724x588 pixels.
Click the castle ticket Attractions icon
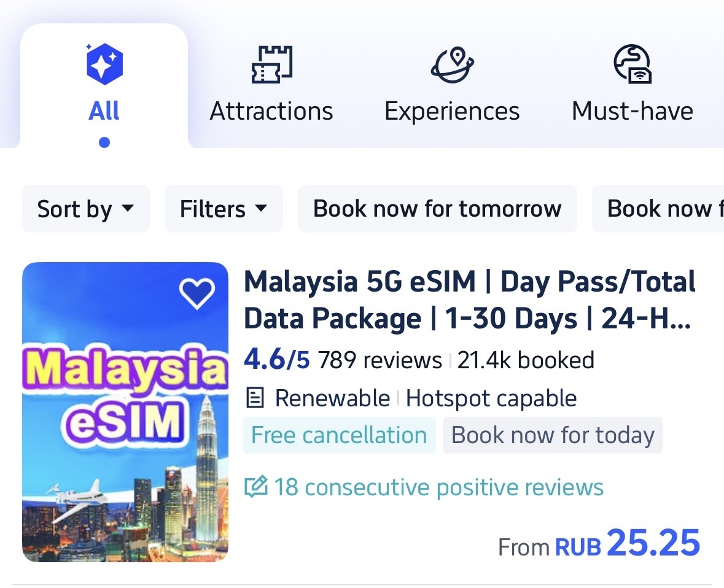tap(271, 63)
